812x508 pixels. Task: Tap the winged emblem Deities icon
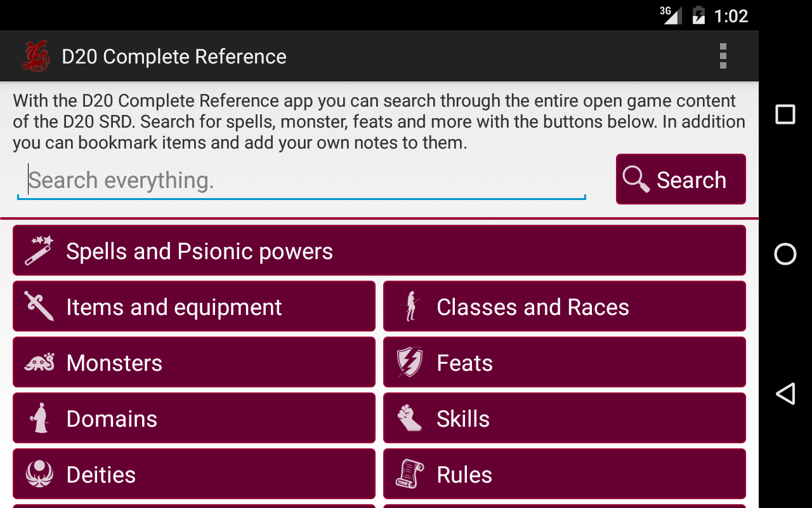39,474
